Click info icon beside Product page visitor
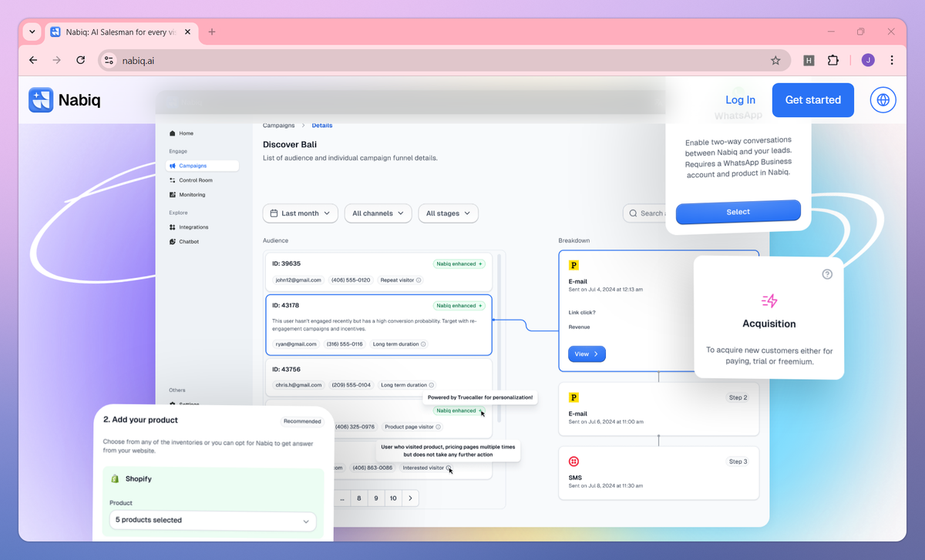The width and height of the screenshot is (925, 560). [x=439, y=427]
